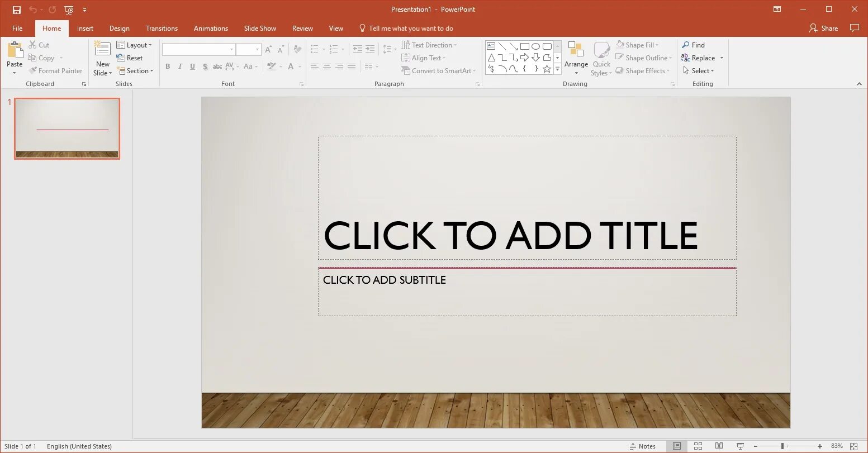Click the Cut button
The image size is (868, 453).
pos(39,45)
